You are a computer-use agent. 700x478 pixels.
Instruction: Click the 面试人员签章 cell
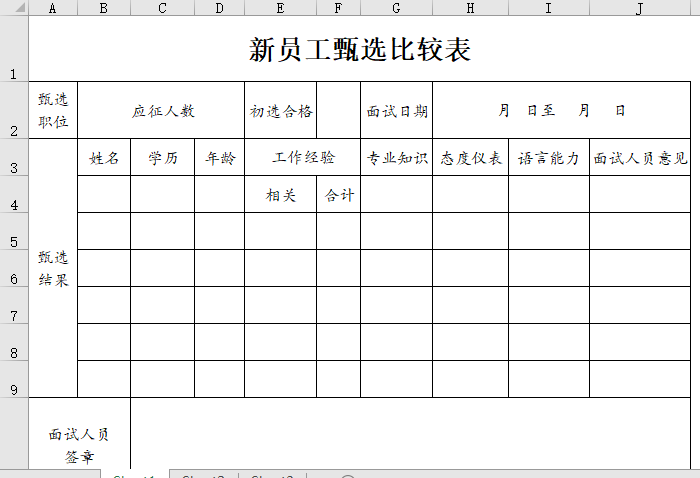[x=79, y=445]
